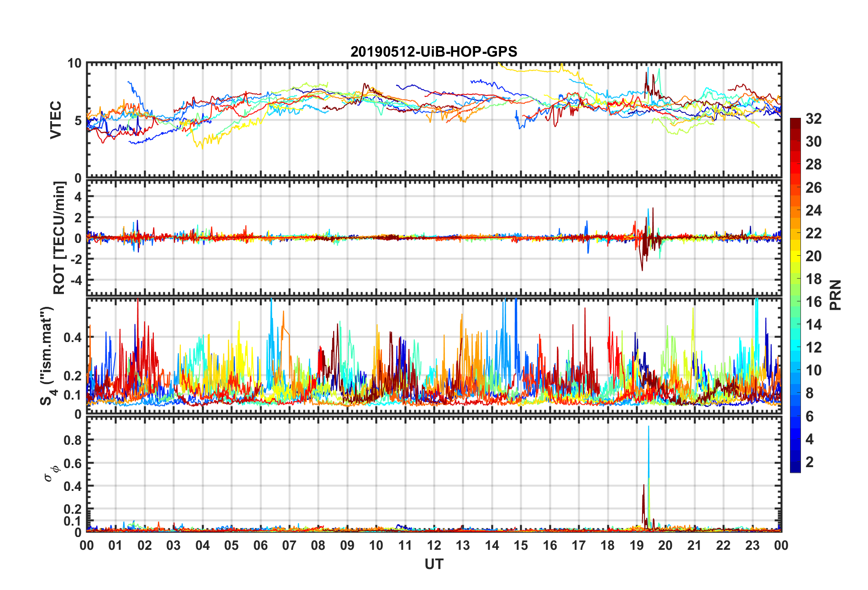The image size is (868, 590).
Task: Select the "VTEC" y-axis label
Action: coord(56,120)
